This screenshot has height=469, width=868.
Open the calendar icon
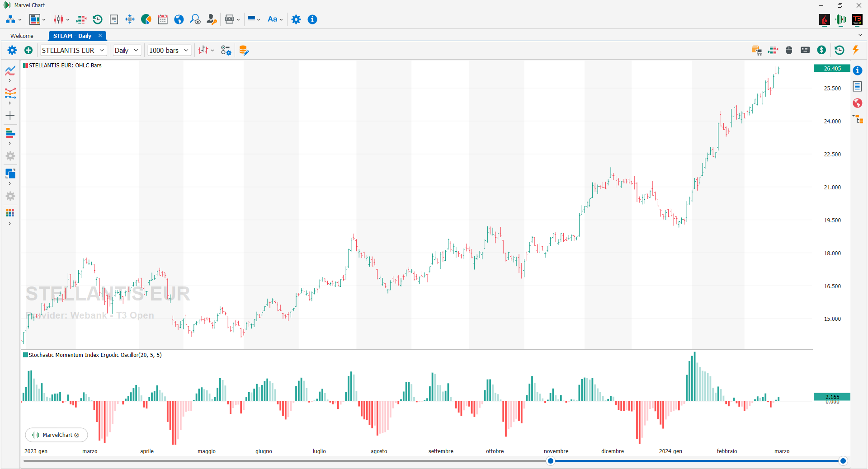(163, 19)
